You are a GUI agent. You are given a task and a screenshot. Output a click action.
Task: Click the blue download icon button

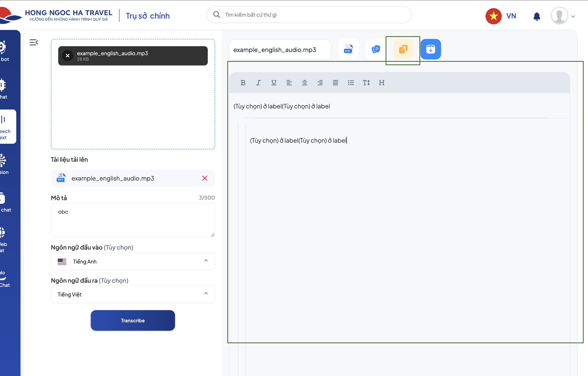pos(431,49)
